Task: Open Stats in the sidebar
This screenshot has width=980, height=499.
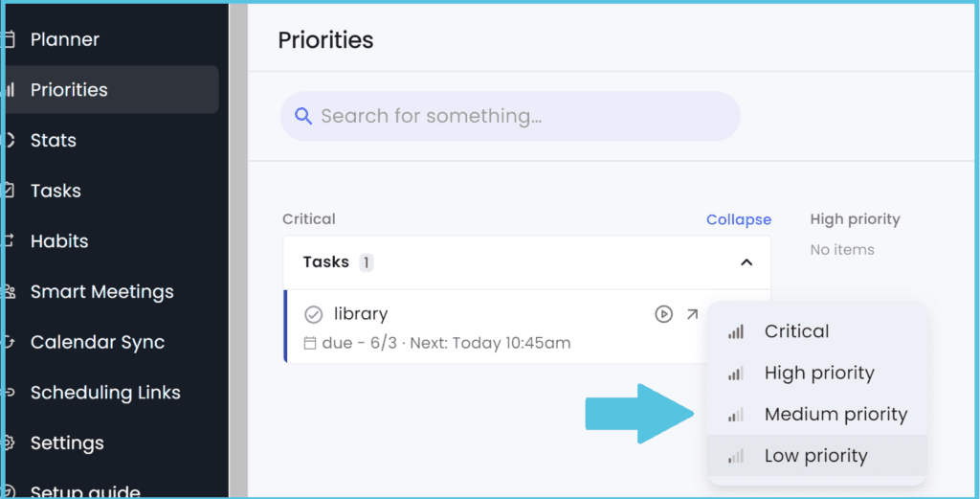Action: click(53, 141)
